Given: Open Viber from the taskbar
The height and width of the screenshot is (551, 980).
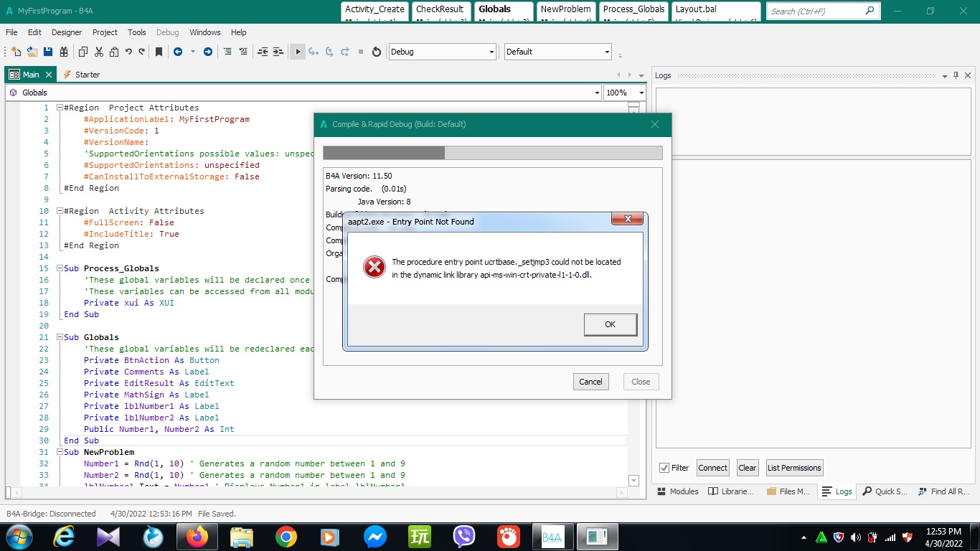Looking at the screenshot, I should coord(464,537).
